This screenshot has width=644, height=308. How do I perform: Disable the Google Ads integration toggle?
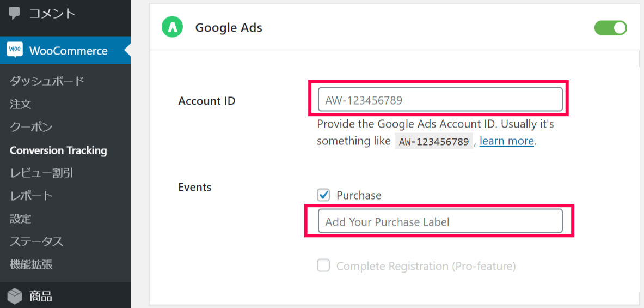point(610,28)
